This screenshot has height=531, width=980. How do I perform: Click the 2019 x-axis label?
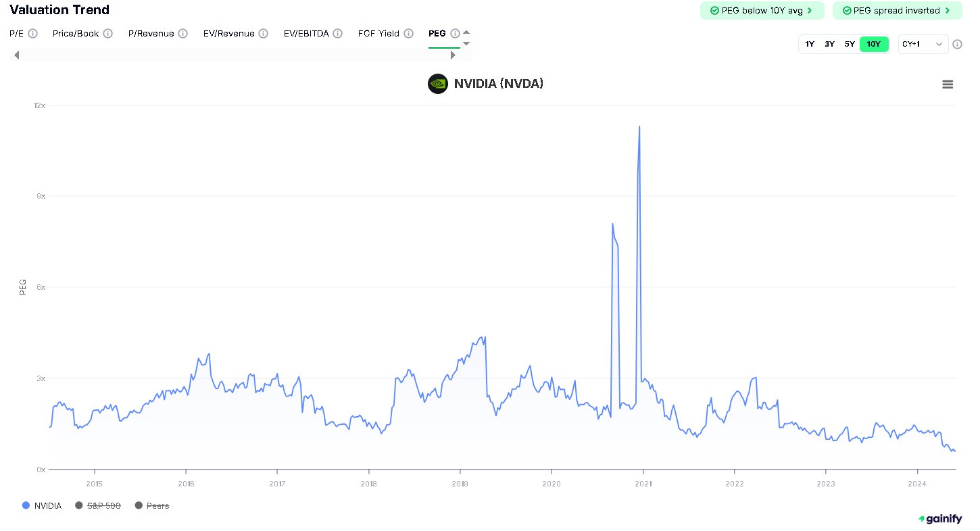tap(460, 484)
